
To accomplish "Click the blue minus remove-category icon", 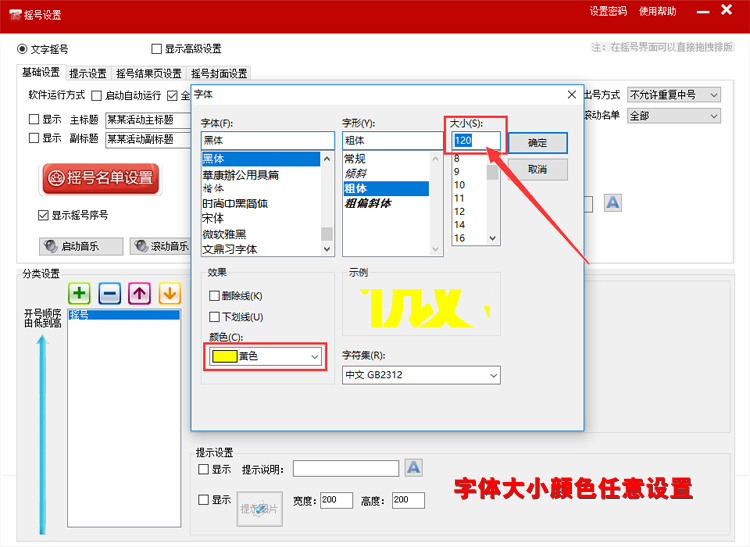I will click(110, 293).
